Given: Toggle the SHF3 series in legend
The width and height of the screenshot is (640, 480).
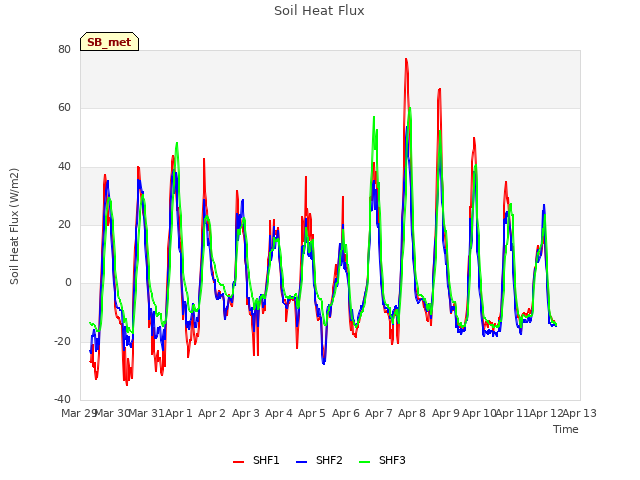Looking at the screenshot, I should (382, 460).
